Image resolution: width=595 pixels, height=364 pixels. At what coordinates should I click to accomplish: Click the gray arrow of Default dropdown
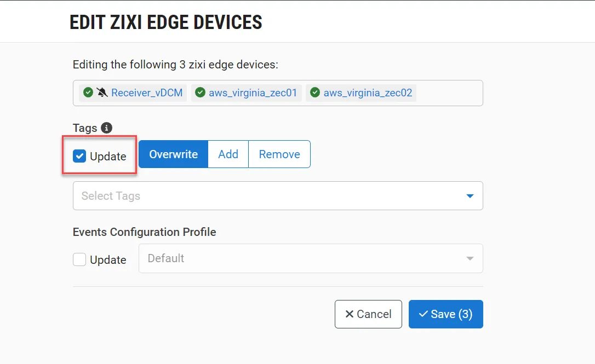pyautogui.click(x=470, y=258)
